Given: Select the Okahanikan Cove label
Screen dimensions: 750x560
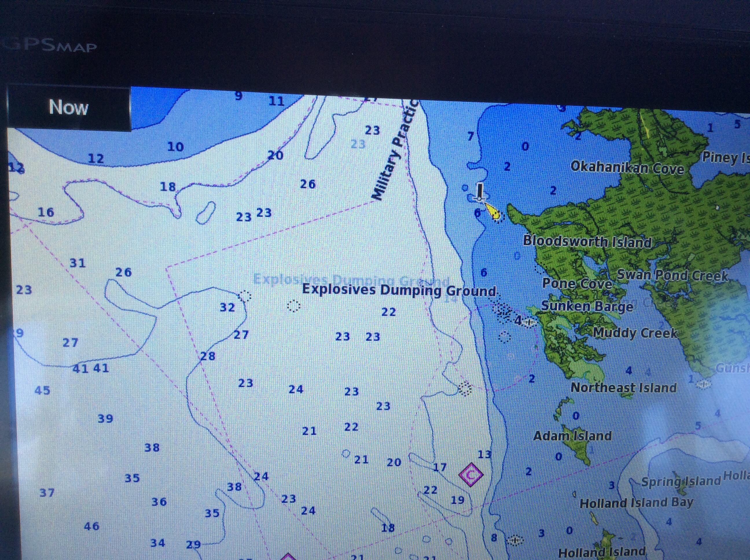Looking at the screenshot, I should tap(627, 168).
